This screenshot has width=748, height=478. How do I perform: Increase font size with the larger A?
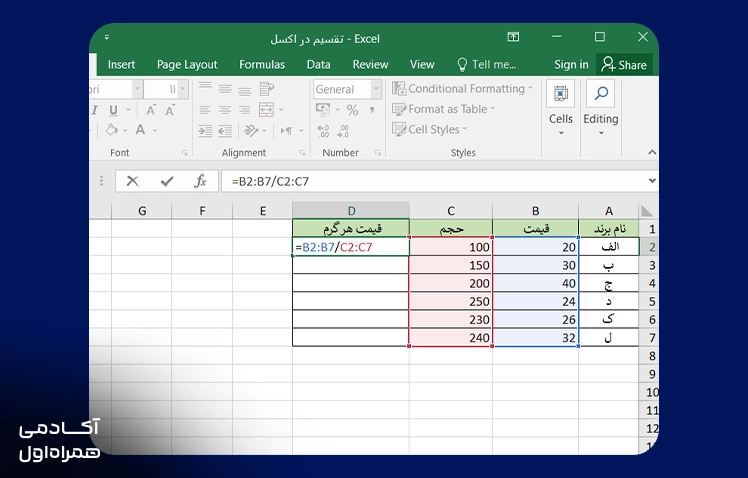pyautogui.click(x=151, y=110)
